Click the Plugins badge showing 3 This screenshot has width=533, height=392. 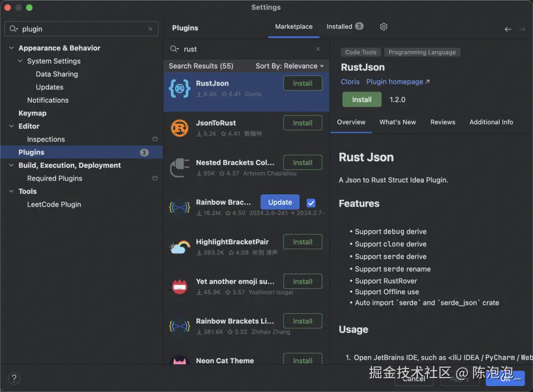pos(144,152)
